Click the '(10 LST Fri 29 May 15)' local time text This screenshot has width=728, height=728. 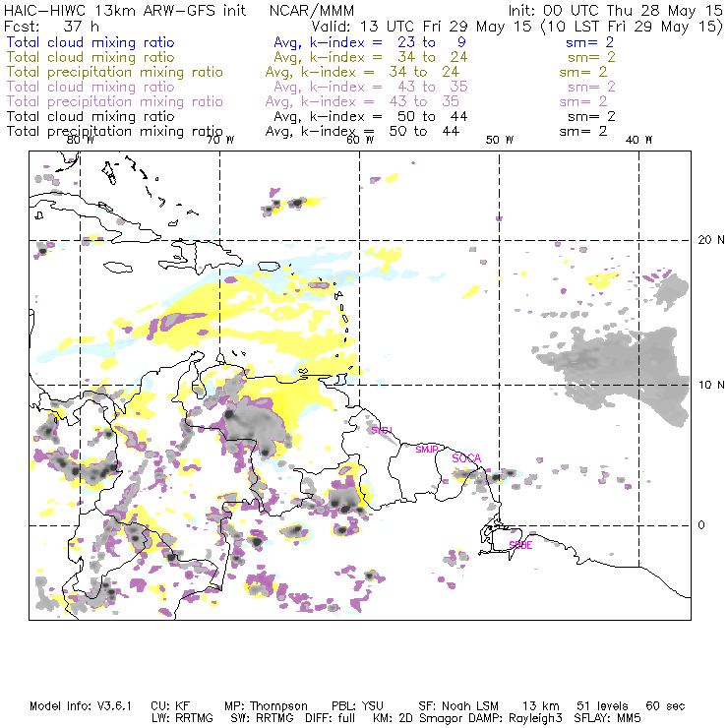point(632,27)
